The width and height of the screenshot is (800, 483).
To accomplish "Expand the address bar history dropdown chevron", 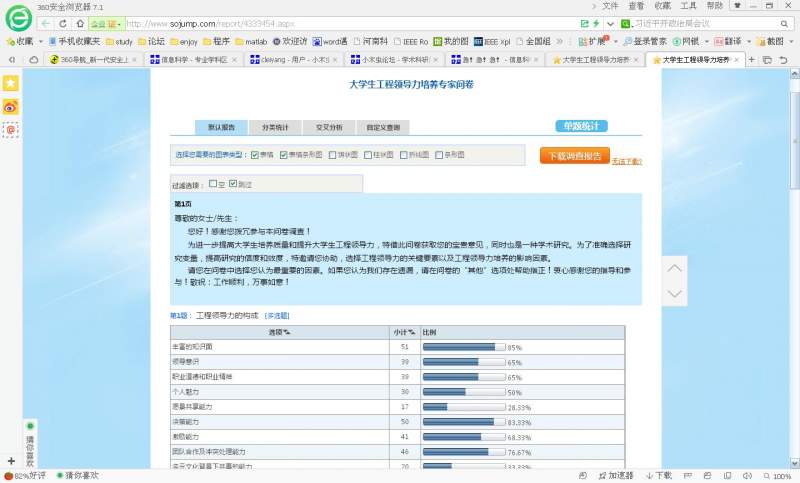I will tap(610, 24).
